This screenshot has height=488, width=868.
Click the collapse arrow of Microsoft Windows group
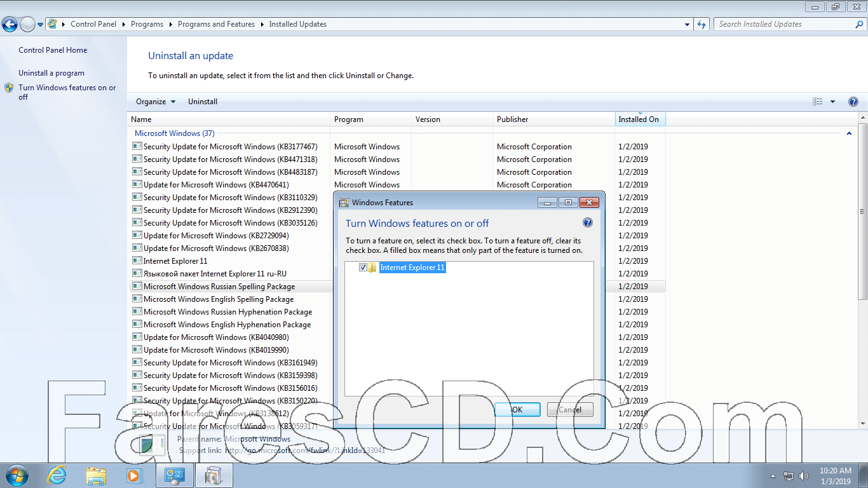(849, 133)
